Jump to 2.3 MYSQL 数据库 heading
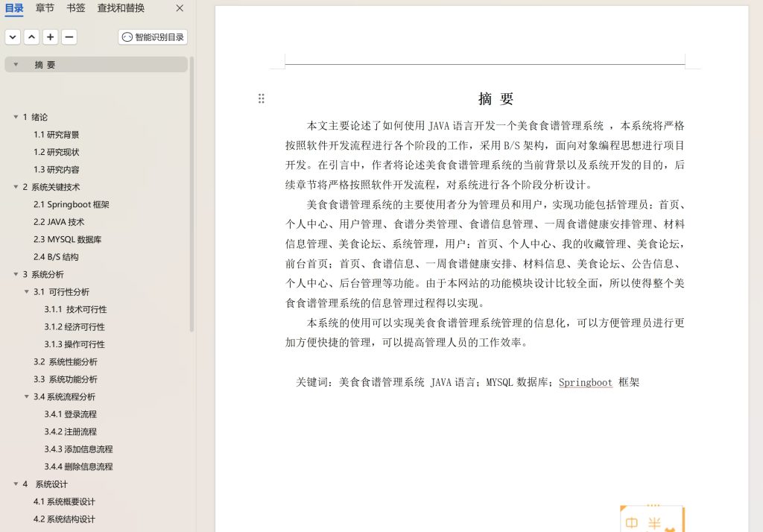 click(68, 239)
